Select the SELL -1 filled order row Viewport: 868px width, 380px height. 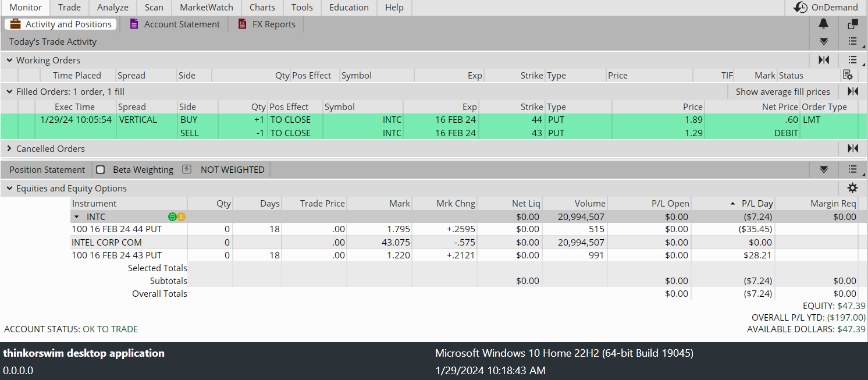point(433,133)
